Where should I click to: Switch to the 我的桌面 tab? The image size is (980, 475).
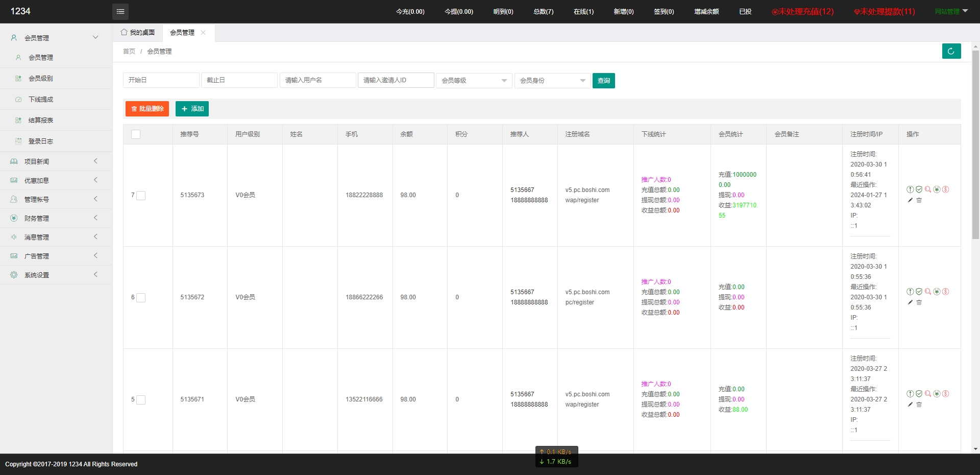(138, 33)
